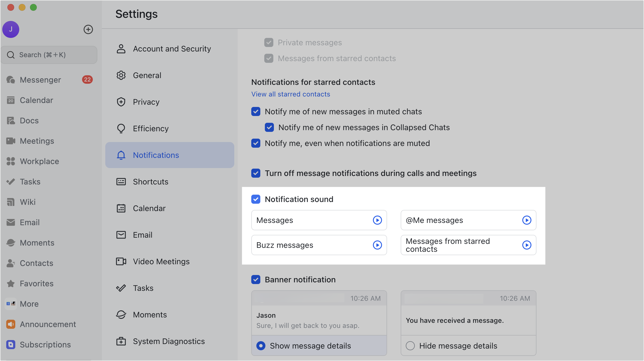Play the Messages from starred contacts sound
Image resolution: width=644 pixels, height=361 pixels.
coord(526,245)
